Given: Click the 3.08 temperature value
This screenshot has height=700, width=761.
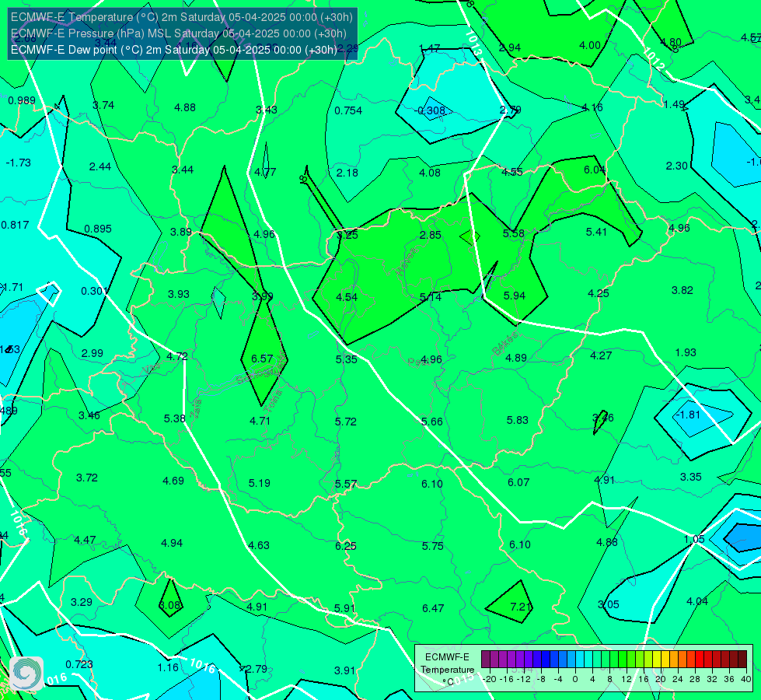Looking at the screenshot, I should pos(170,605).
